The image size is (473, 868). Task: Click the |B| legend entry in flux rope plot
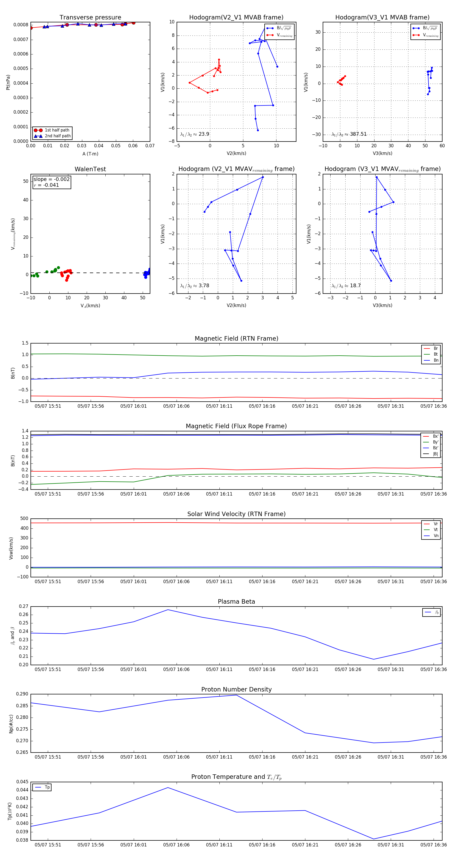tap(431, 454)
